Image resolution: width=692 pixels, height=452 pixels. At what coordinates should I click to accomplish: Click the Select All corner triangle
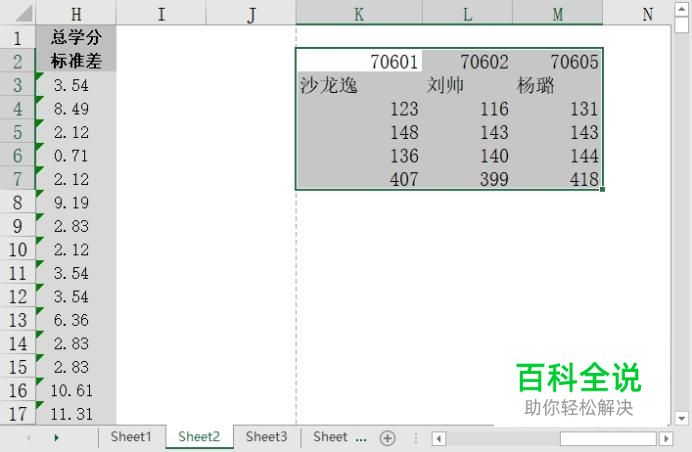pyautogui.click(x=24, y=13)
